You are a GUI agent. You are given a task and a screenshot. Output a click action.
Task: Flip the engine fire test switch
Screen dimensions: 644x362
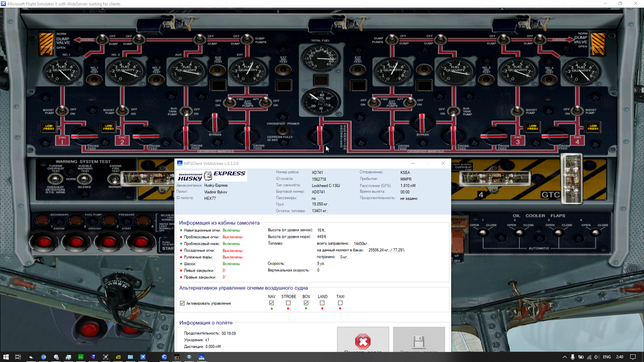coord(115,179)
